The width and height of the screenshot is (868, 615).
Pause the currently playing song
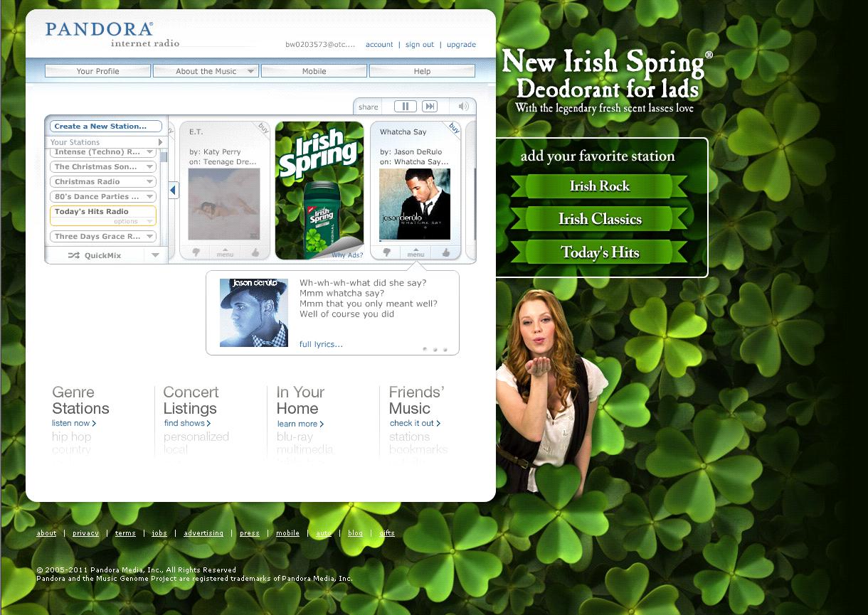coord(405,107)
